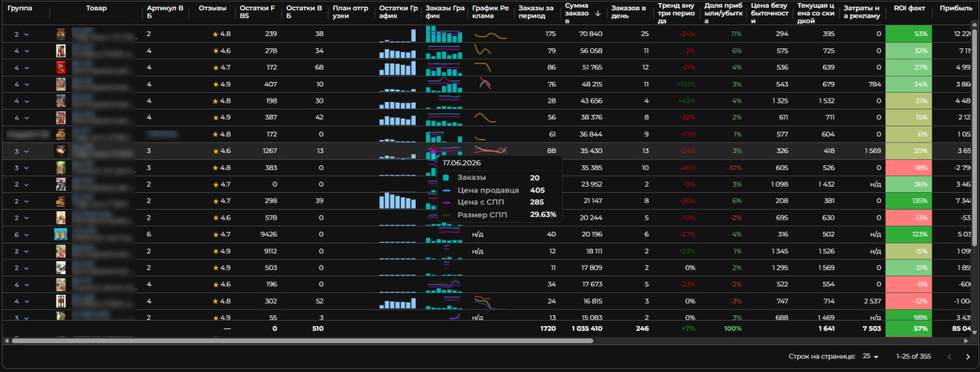Click the scroll-down arrow of vertical scrollbar
Viewport: 980px width, 372px height.
(x=976, y=331)
